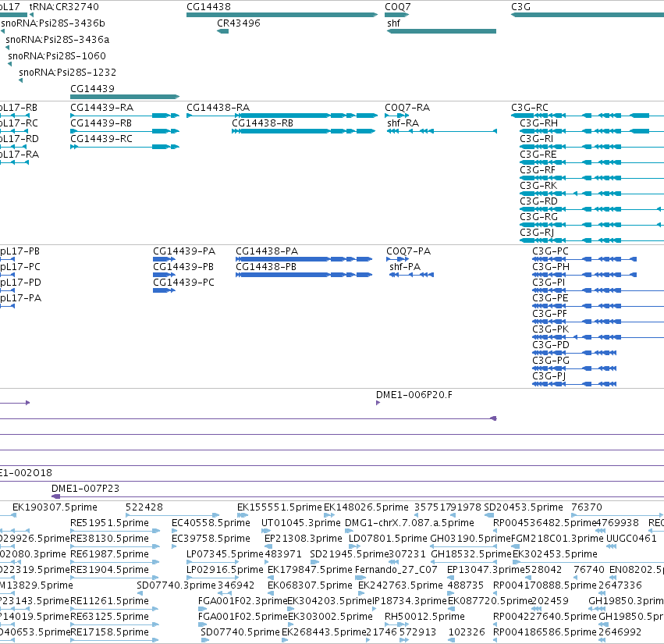
Task: Select the C3G-PI protein feature
Action: click(x=598, y=290)
